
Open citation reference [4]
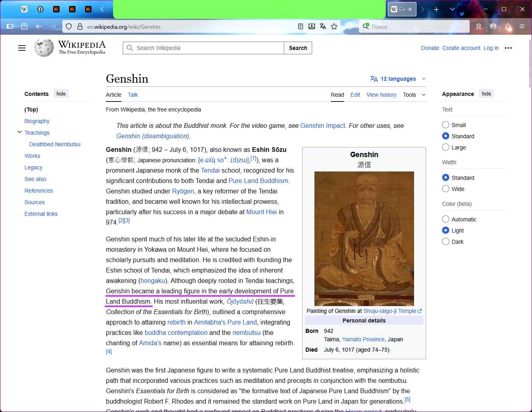click(109, 352)
